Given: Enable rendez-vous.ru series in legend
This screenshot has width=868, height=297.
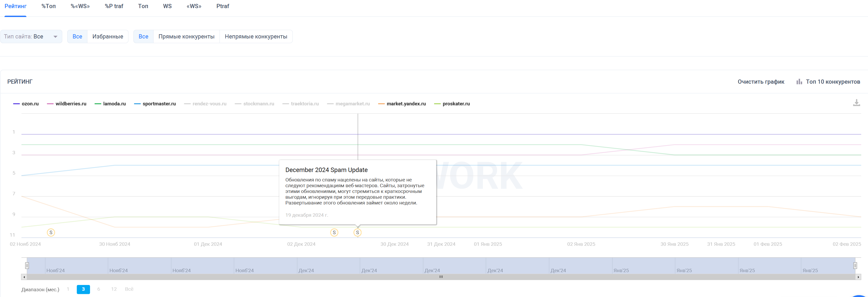Looking at the screenshot, I should 205,104.
